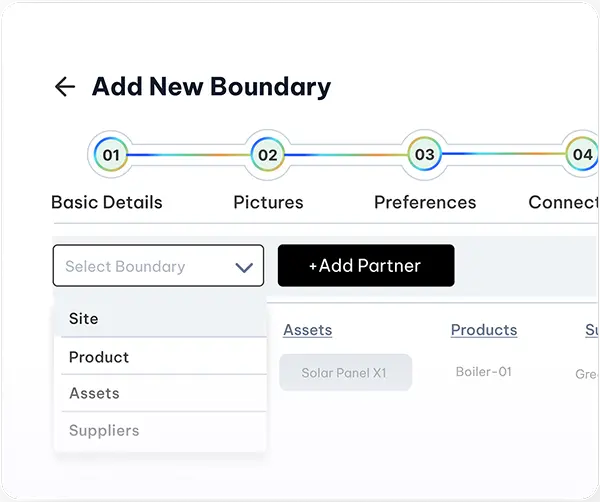The height and width of the screenshot is (502, 600).
Task: Click the back arrow beside Add New Boundary
Action: pyautogui.click(x=65, y=86)
